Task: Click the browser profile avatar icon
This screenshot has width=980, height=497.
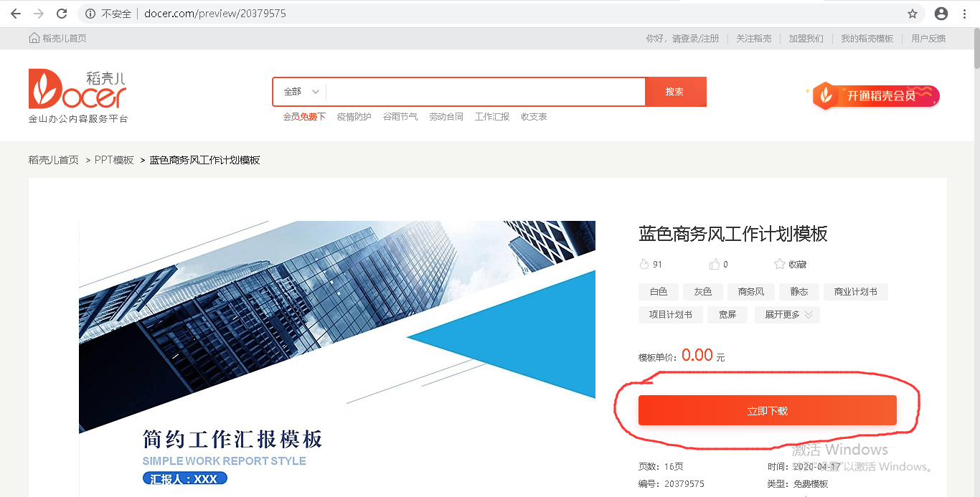Action: [941, 13]
